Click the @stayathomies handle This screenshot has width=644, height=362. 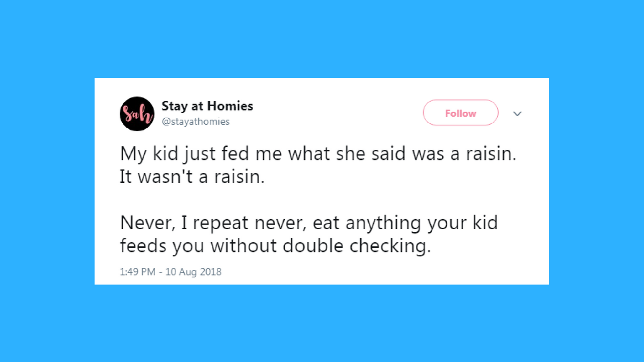pos(196,121)
